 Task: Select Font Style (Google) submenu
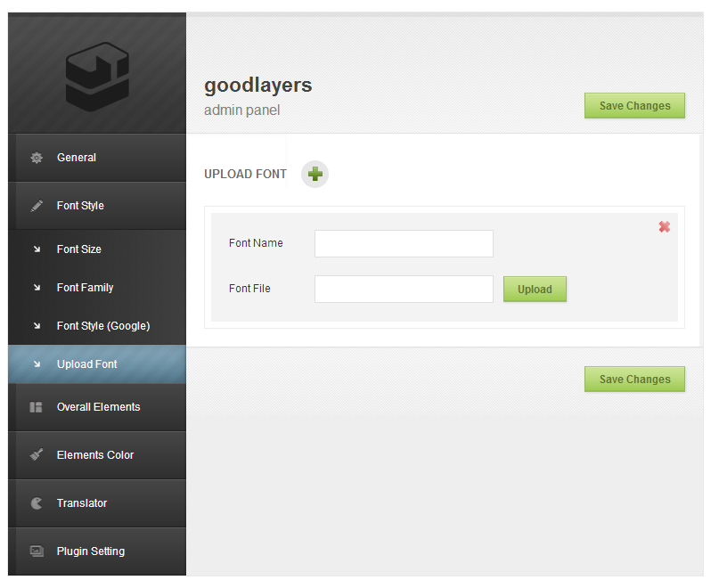click(97, 326)
